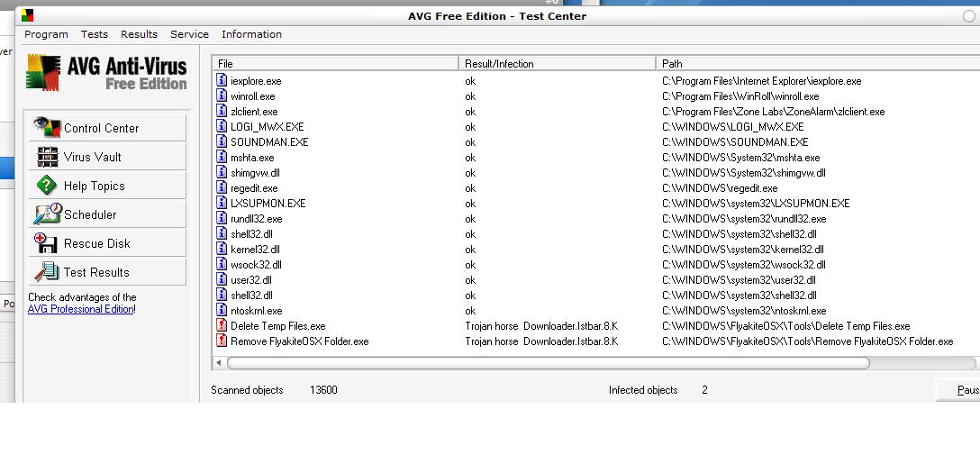
Task: Click the horizontal scrollbar thumb
Action: coord(549,362)
